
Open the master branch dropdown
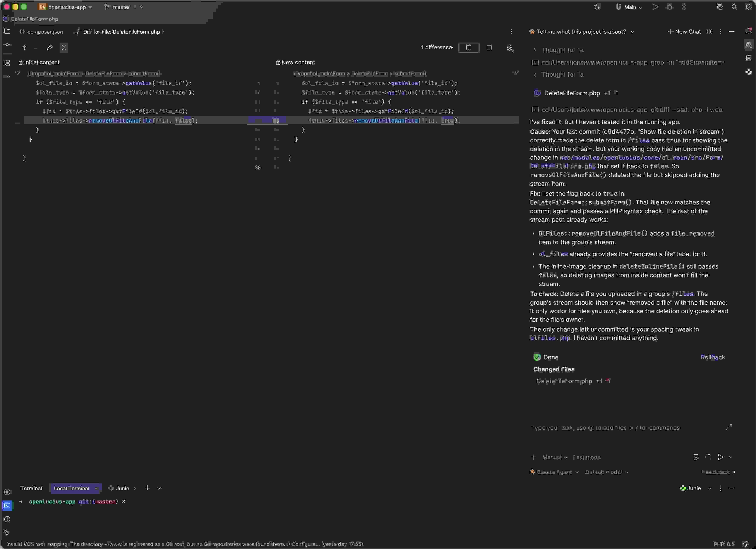123,7
